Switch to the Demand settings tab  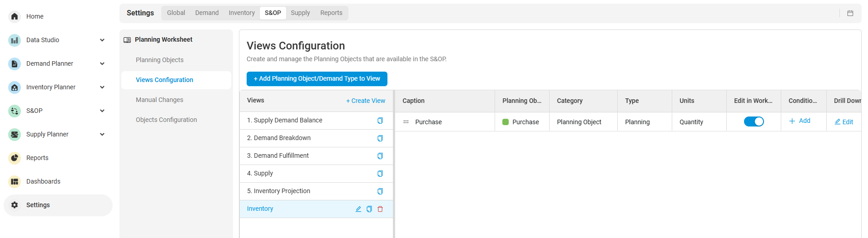tap(207, 13)
